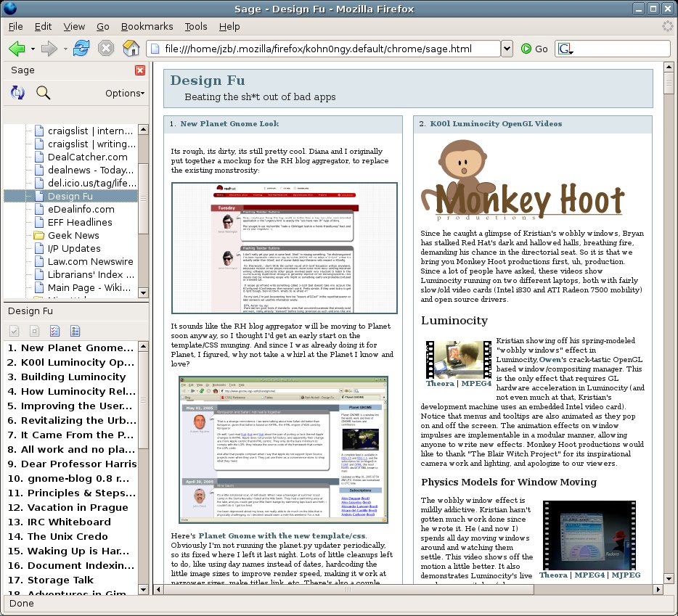Click the list view icon in Design Fu panel
Viewport: 678px width, 616px height.
click(75, 331)
